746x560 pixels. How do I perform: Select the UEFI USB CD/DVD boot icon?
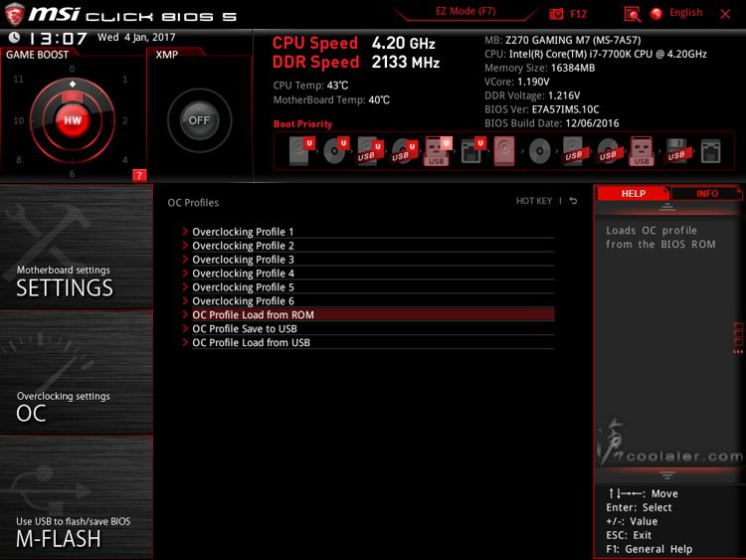tap(405, 151)
